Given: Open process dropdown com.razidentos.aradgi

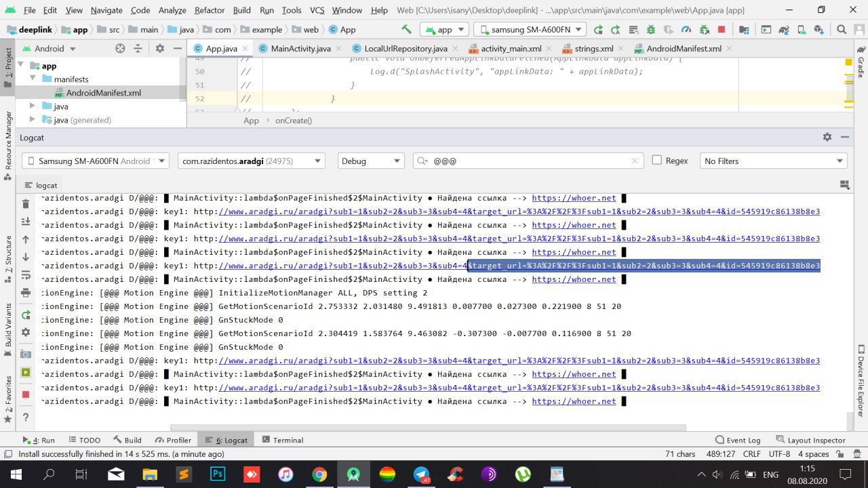Looking at the screenshot, I should [251, 161].
